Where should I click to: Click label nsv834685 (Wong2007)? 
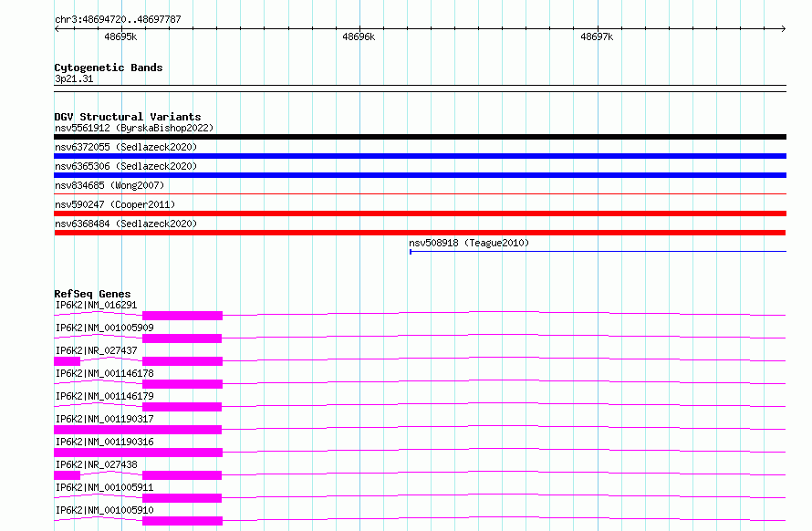(109, 185)
